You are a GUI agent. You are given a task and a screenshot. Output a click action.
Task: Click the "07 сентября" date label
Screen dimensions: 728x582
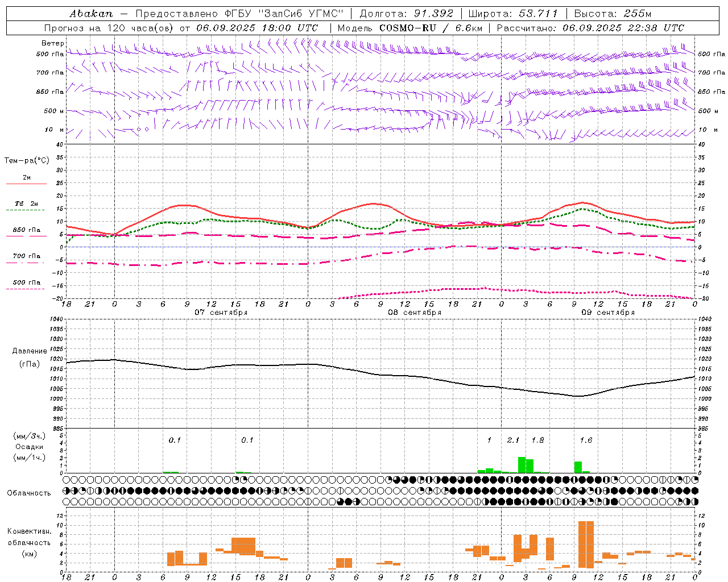coord(221,312)
